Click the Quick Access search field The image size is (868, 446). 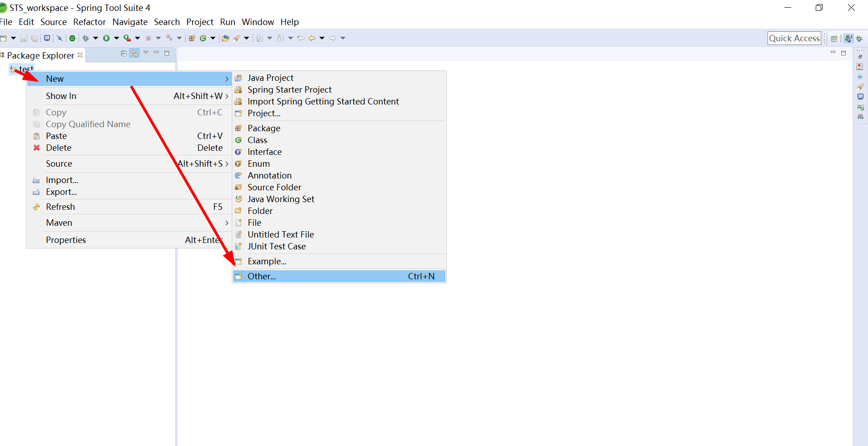[794, 38]
